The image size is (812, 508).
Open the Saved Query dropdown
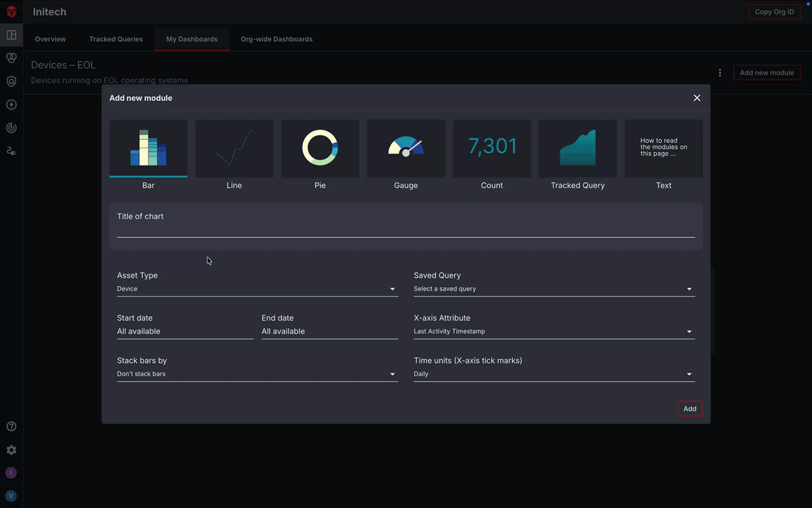click(553, 289)
